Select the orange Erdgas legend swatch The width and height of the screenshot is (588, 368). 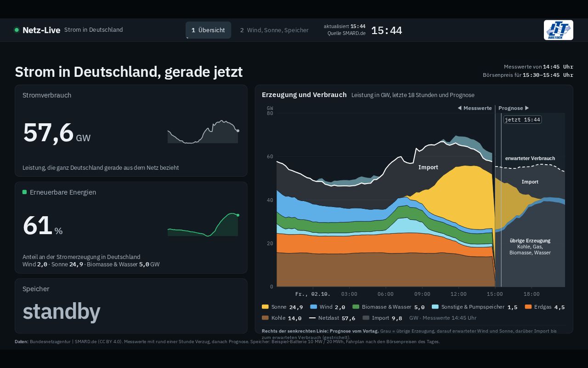pos(528,307)
